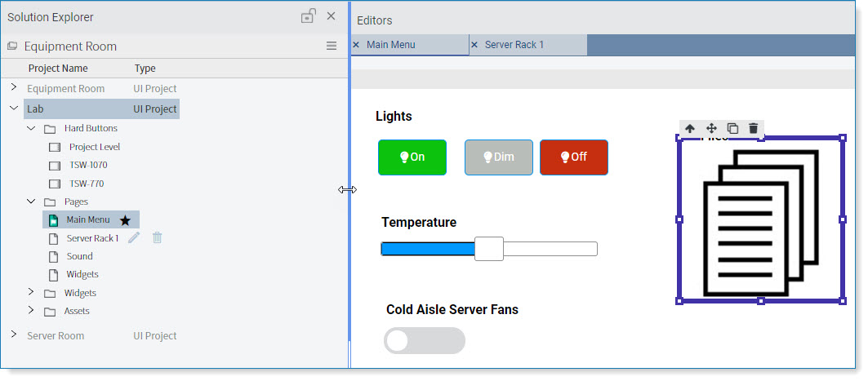
Task: Select the Lab project row
Action: coord(102,109)
